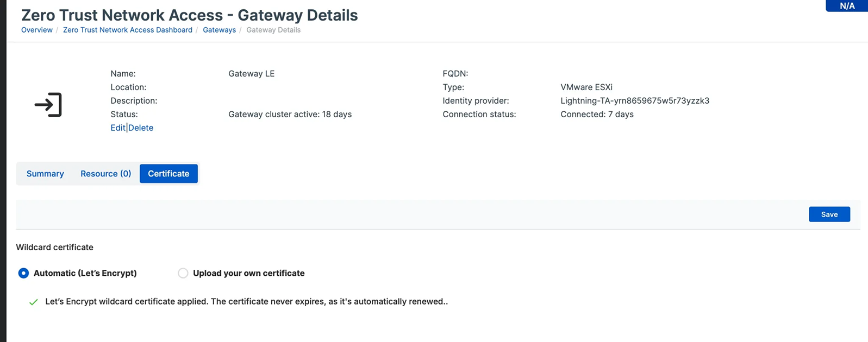Click the identity provider value Lightning-TA
The width and height of the screenshot is (868, 342).
(x=634, y=100)
